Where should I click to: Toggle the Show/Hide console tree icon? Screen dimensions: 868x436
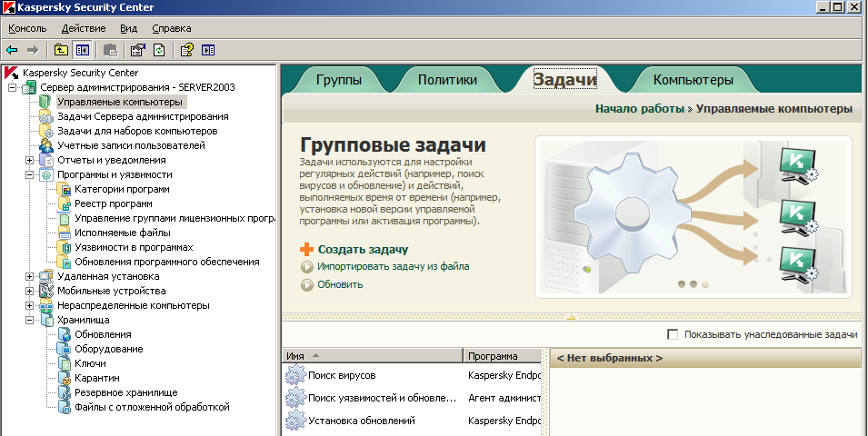83,50
